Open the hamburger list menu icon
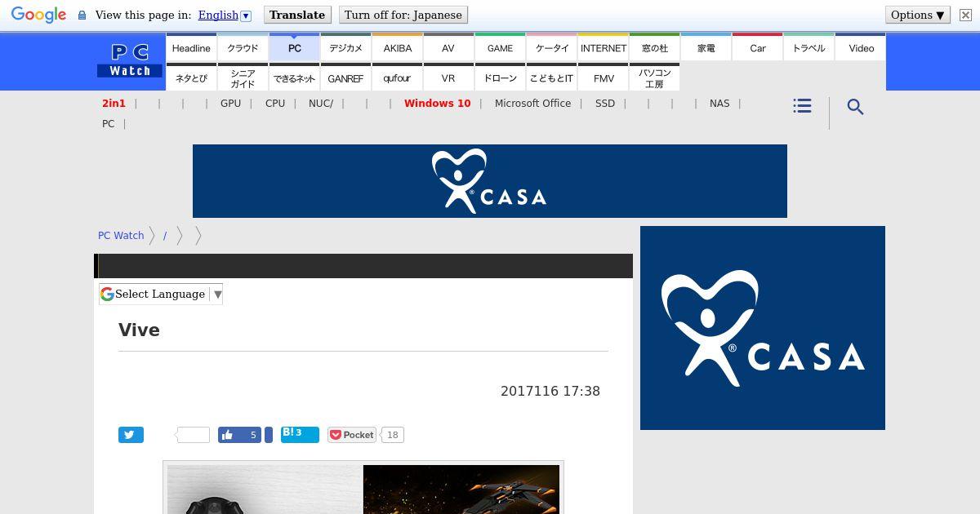Viewport: 980px width, 514px height. [802, 106]
